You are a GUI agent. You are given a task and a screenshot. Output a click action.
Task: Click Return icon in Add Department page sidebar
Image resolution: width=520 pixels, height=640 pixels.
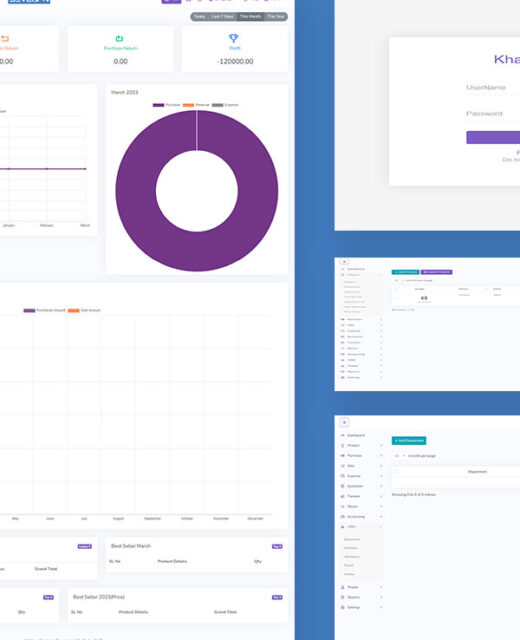[343, 507]
